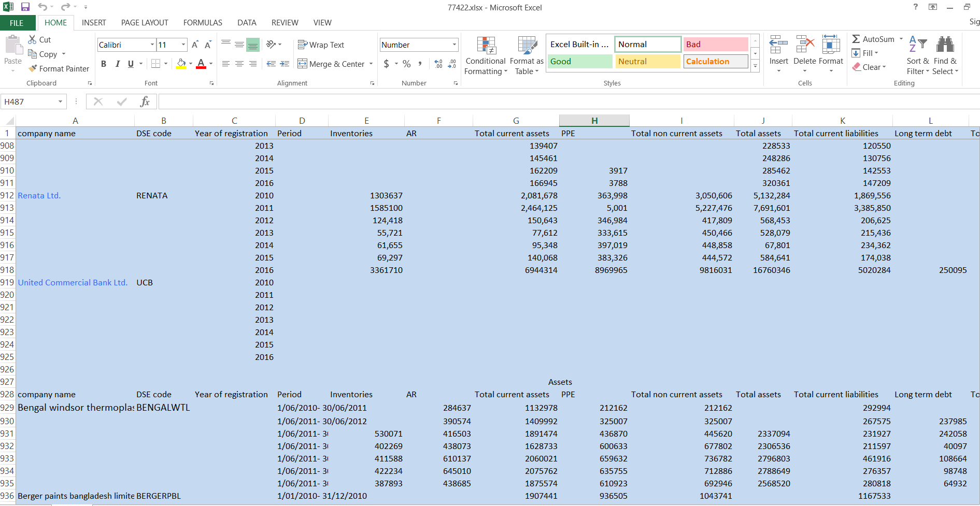Click the Merge & Center icon
This screenshot has width=980, height=506.
pos(302,64)
